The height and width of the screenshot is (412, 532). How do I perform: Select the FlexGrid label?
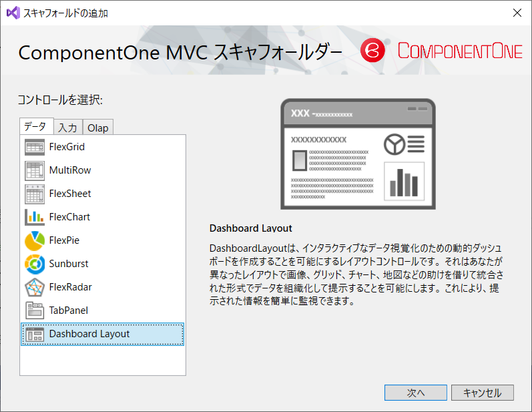point(67,147)
